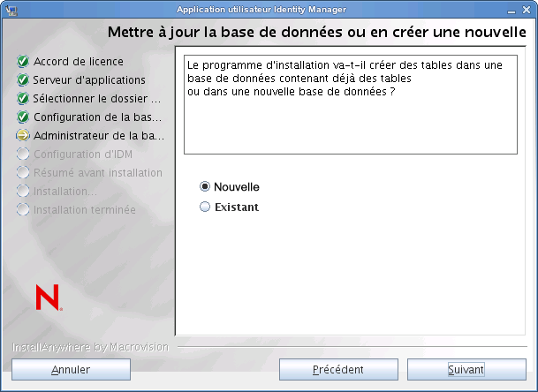Click the description text box about tables

[351, 104]
